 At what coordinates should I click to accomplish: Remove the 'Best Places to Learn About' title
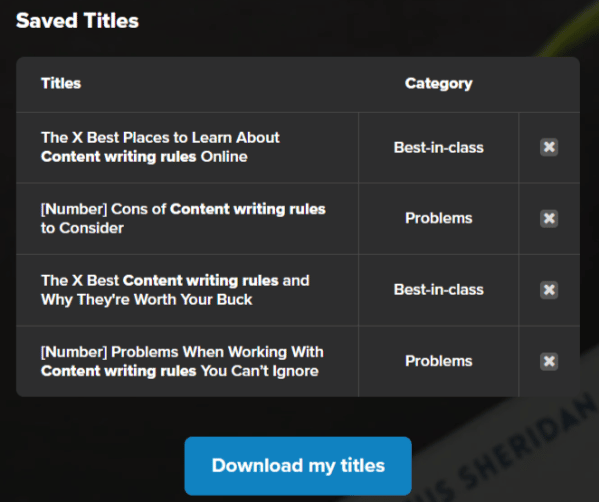[x=549, y=147]
